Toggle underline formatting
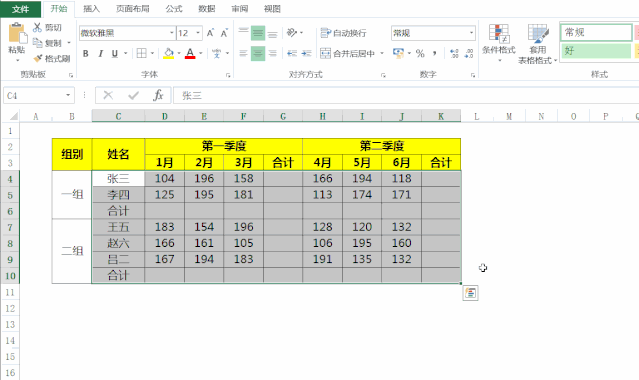Screen dimensions: 639x380 tap(115, 53)
